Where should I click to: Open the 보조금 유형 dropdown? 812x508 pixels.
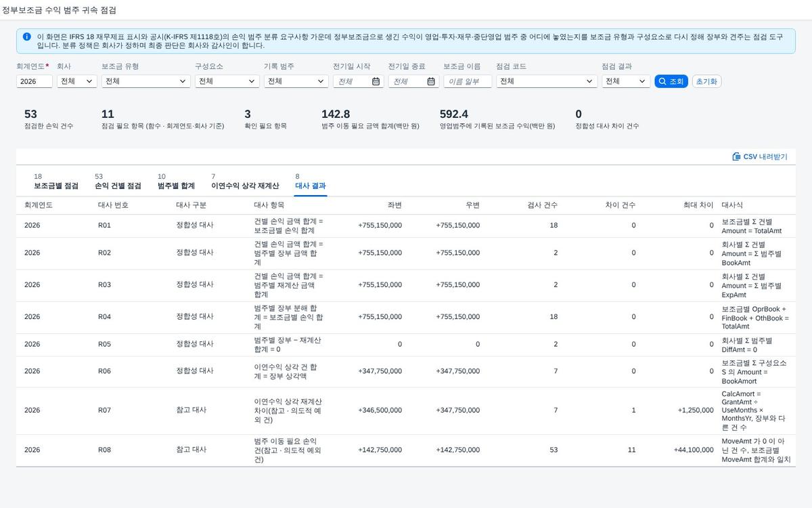(x=146, y=81)
